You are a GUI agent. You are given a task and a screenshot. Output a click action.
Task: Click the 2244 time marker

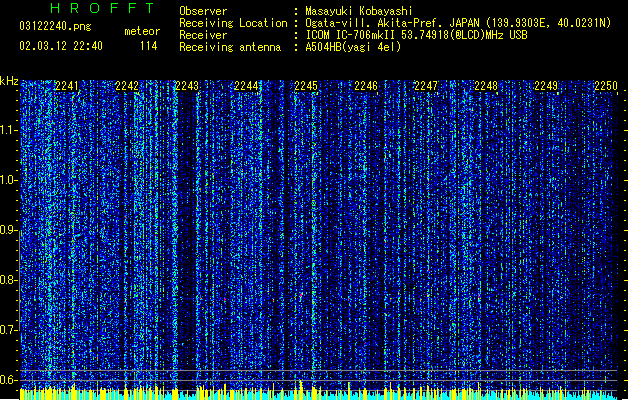click(246, 86)
